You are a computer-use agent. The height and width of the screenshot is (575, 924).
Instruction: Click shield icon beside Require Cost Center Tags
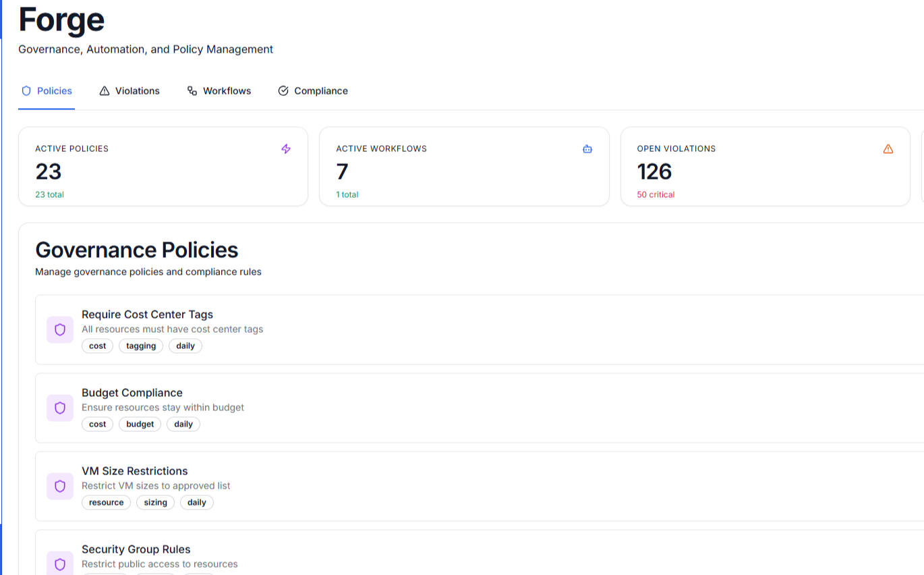pos(60,329)
